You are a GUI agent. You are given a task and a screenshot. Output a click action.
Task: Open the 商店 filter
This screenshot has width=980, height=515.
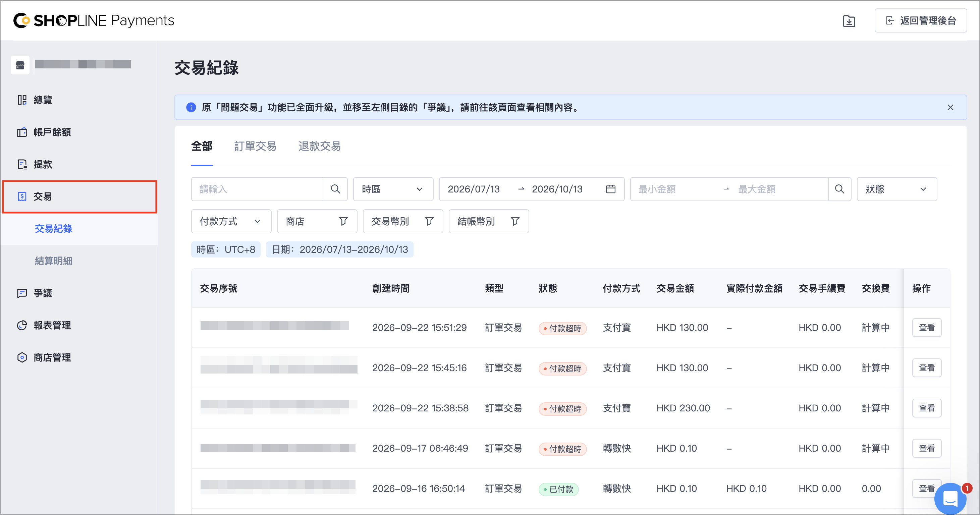pyautogui.click(x=317, y=221)
